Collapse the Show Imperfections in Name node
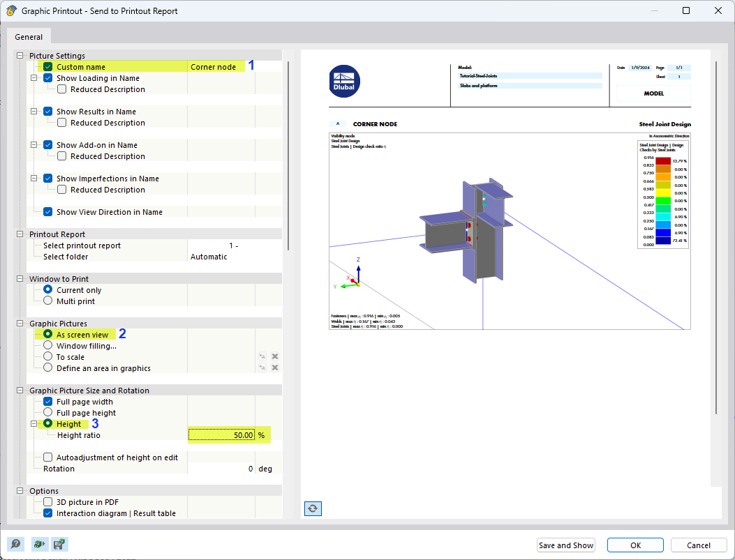The image size is (735, 560). 34,179
